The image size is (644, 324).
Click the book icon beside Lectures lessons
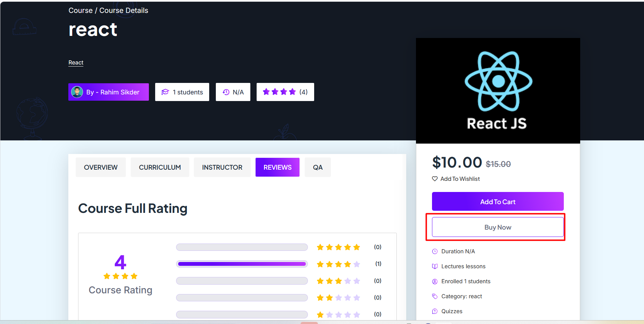[435, 267]
